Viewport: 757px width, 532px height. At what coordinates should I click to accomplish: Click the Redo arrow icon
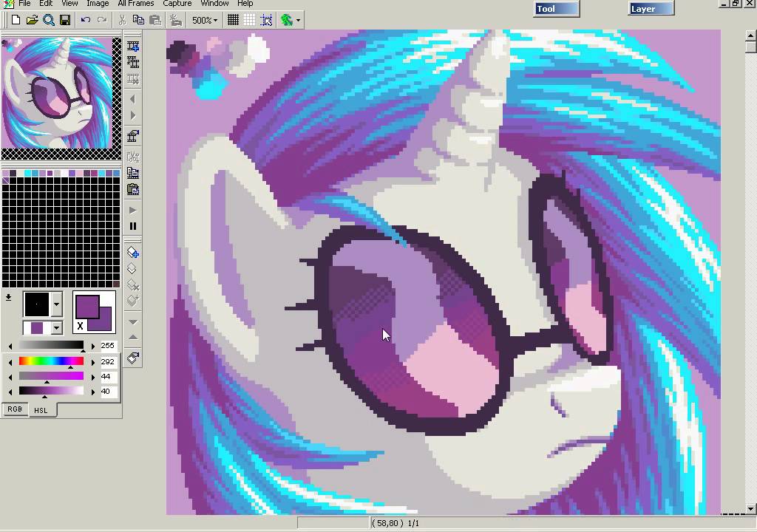pyautogui.click(x=102, y=20)
